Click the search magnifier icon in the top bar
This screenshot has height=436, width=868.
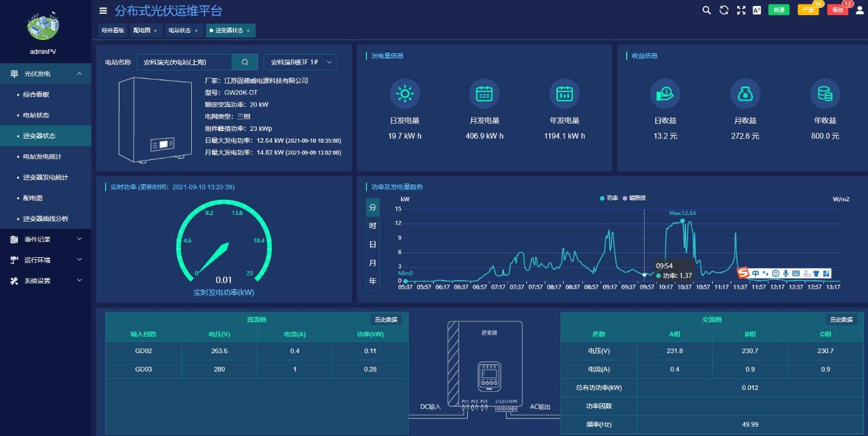click(x=707, y=9)
